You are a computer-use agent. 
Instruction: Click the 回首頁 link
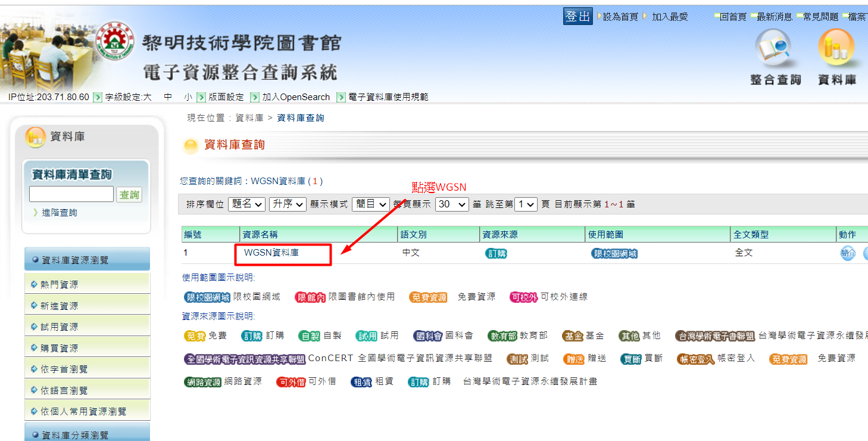point(733,17)
